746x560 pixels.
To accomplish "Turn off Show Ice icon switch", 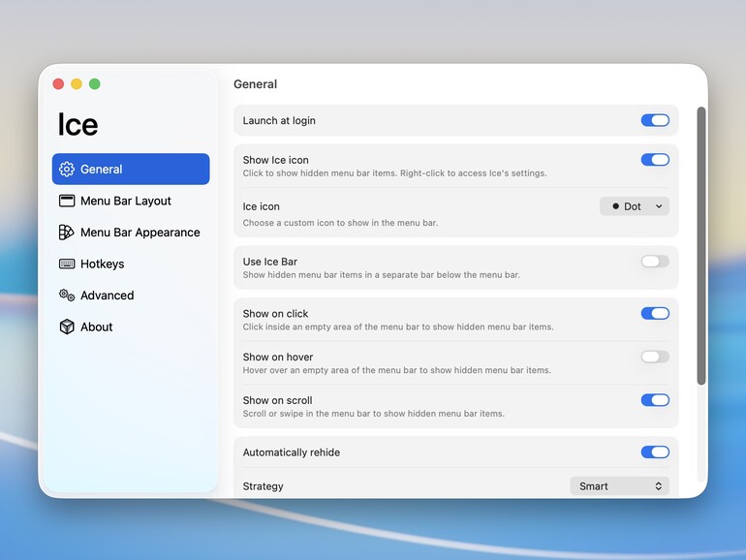I will click(x=655, y=160).
